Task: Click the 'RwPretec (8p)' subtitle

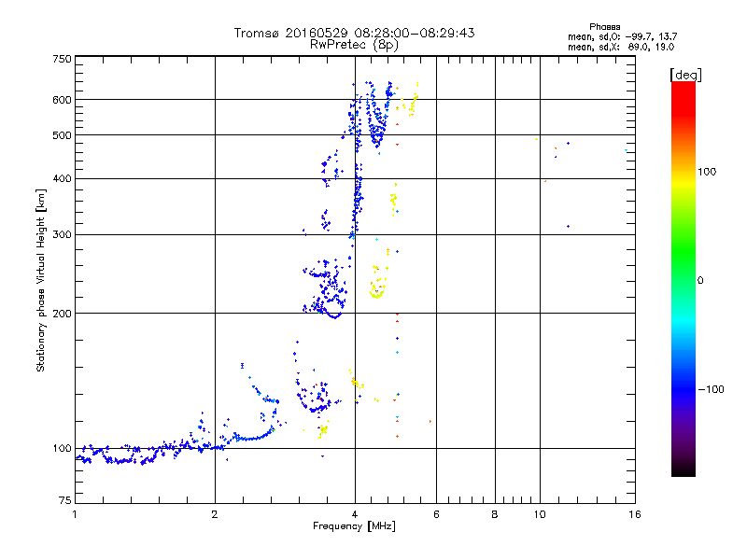Action: (354, 45)
